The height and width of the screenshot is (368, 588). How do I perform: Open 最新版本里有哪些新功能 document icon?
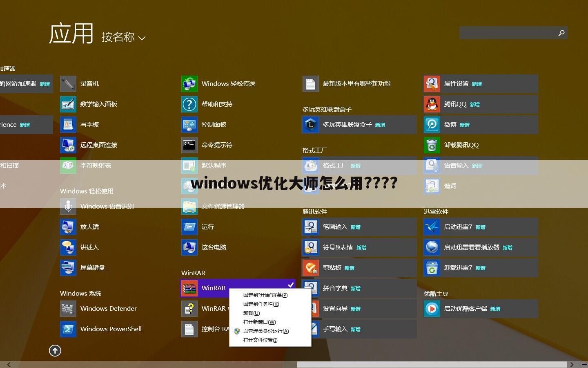[310, 84]
